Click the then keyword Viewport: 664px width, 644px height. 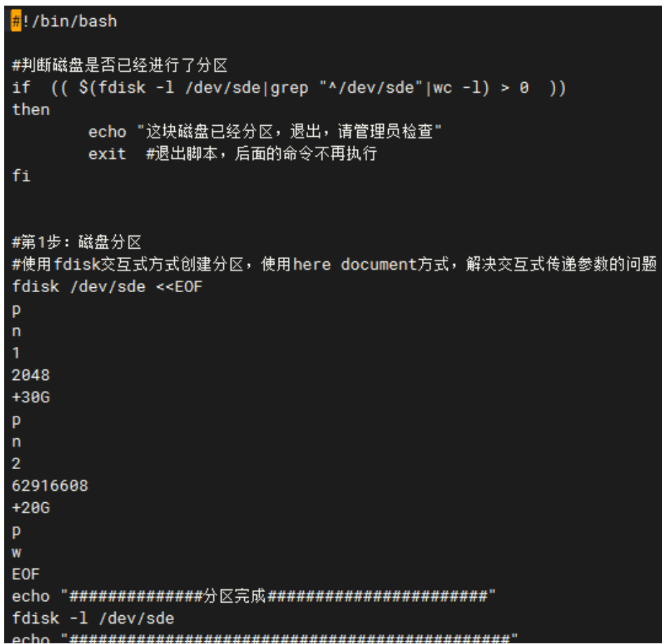(x=30, y=110)
